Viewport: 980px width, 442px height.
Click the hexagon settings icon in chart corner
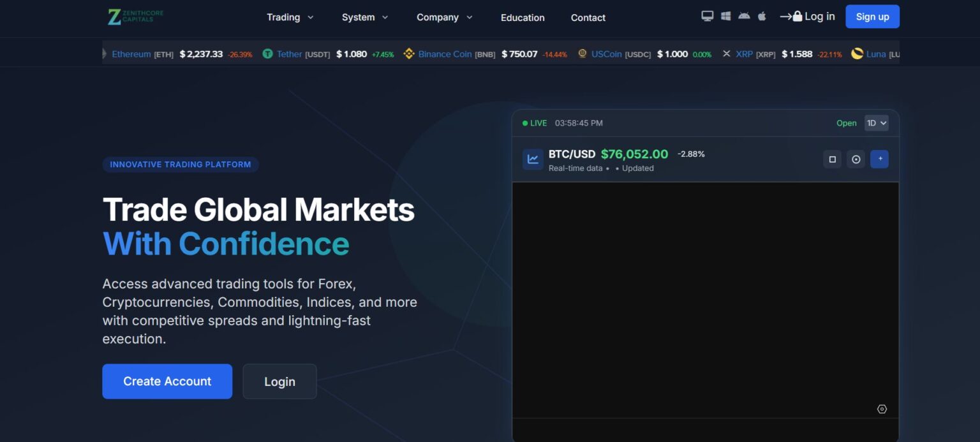tap(882, 409)
